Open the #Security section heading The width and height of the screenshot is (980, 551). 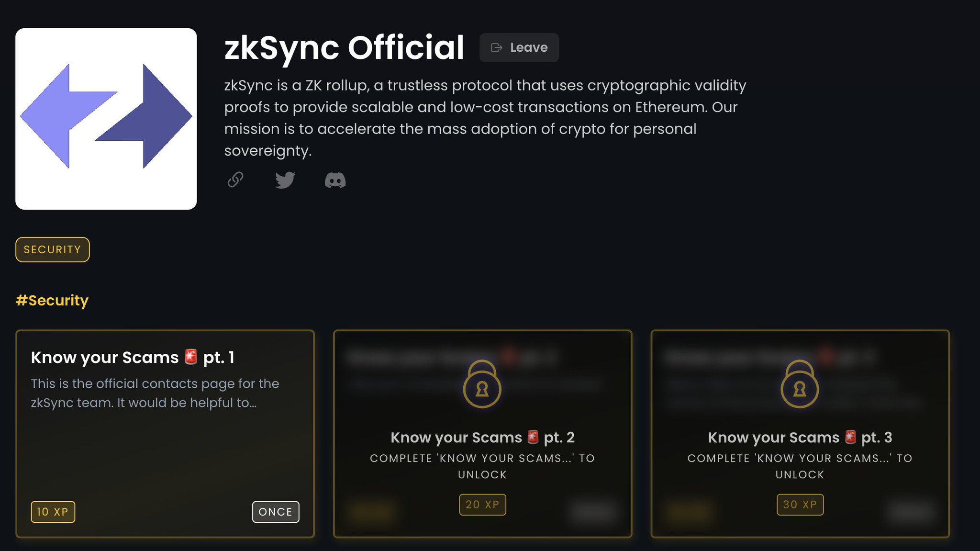52,300
